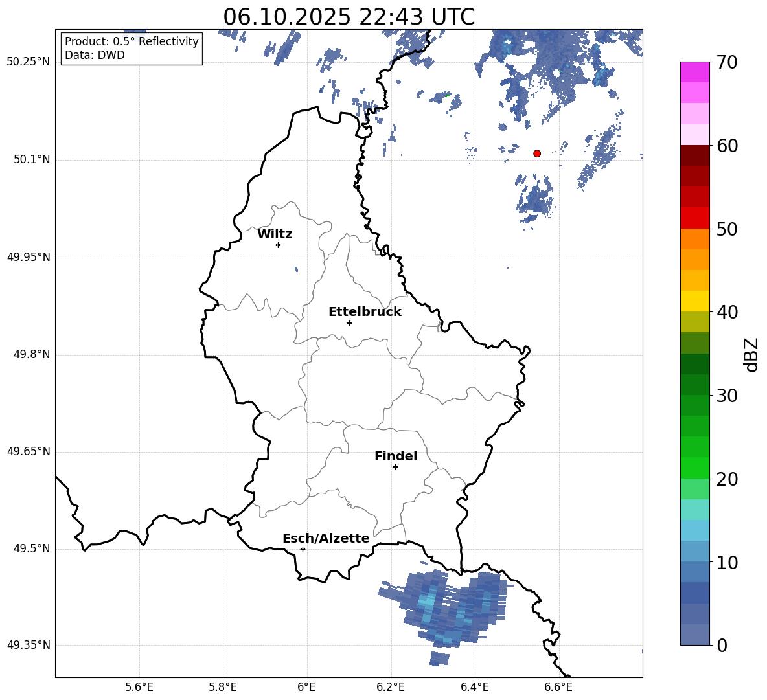Click the orange swatch just below 50
Image resolution: width=767 pixels, height=700 pixels.
click(694, 239)
